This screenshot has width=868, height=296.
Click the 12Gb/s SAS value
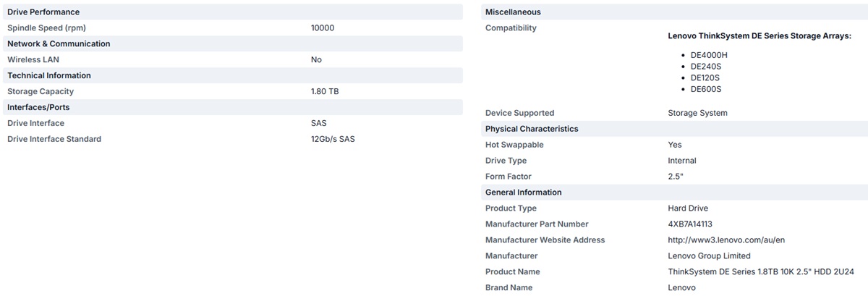click(x=333, y=140)
